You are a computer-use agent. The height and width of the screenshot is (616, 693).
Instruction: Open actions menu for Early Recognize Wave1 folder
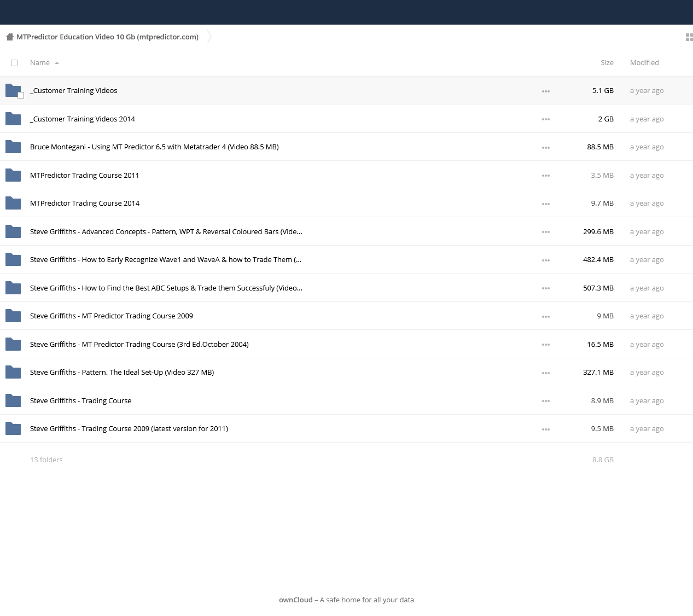[546, 260]
